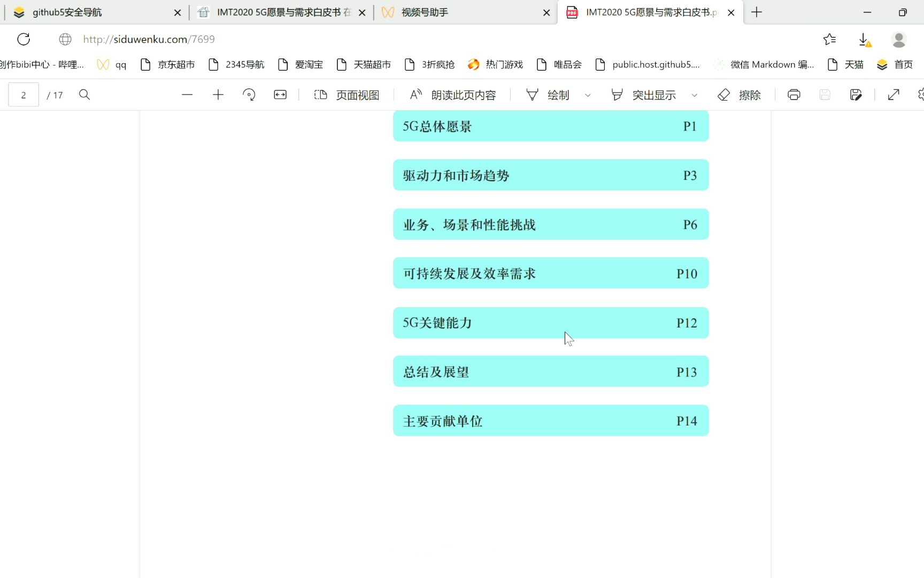Open the 天猫 bookmark
The height and width of the screenshot is (578, 924).
[845, 65]
